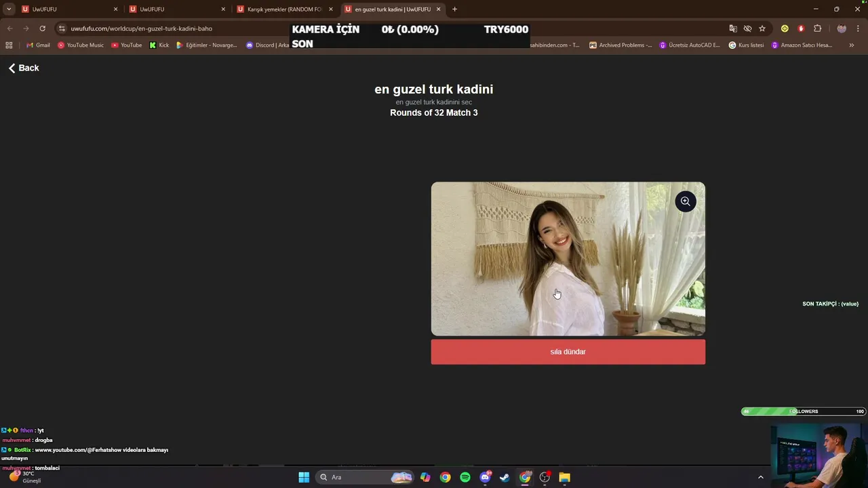This screenshot has width=868, height=488.
Task: Navigate forward in browser history
Action: [x=26, y=28]
